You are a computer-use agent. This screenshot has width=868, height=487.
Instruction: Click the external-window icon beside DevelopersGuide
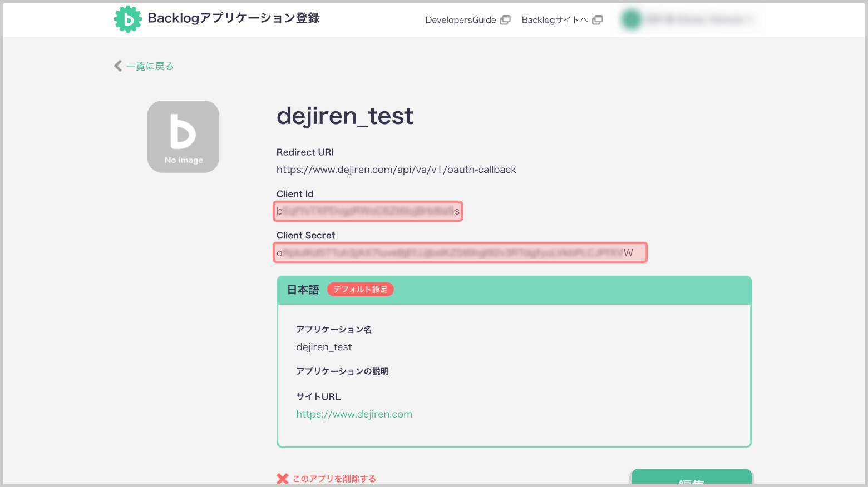(x=505, y=20)
